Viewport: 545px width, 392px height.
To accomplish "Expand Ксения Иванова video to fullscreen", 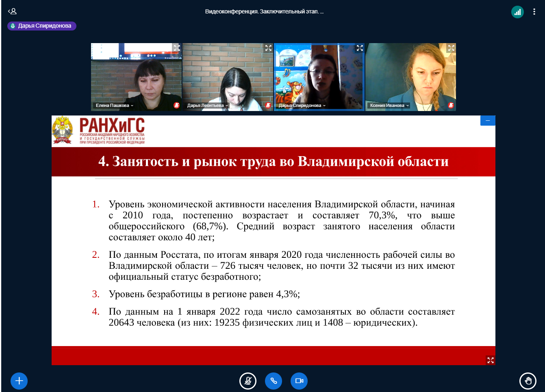I will (451, 48).
